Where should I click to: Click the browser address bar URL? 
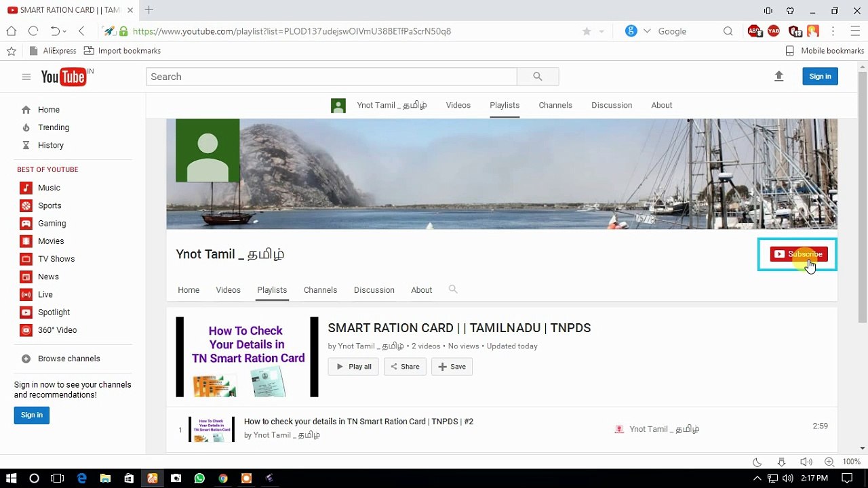pyautogui.click(x=292, y=31)
